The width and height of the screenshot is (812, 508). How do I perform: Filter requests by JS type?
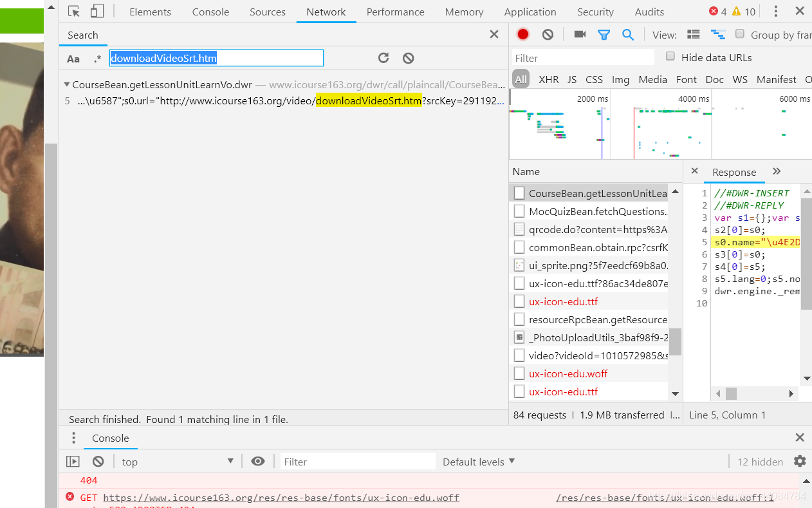tap(572, 80)
